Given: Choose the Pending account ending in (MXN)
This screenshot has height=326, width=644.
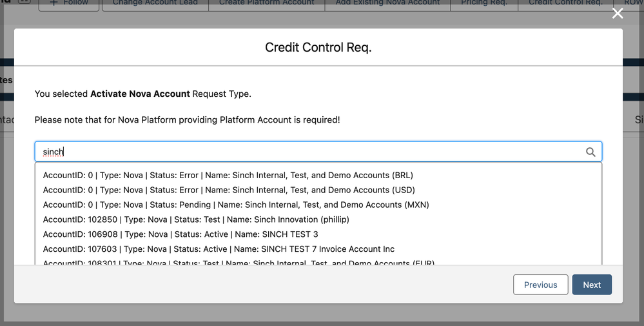Looking at the screenshot, I should point(318,205).
